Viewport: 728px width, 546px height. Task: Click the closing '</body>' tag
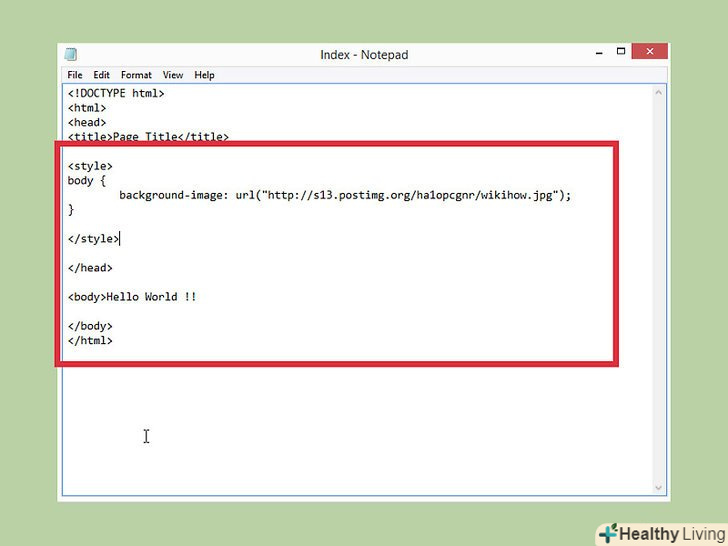point(90,326)
